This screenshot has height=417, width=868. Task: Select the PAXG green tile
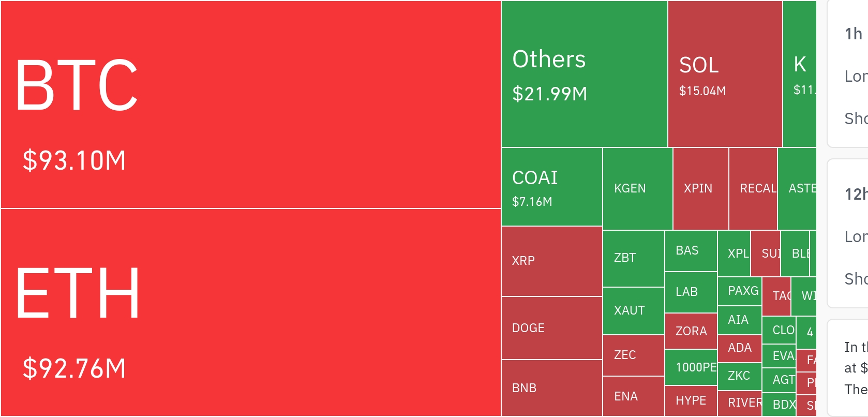click(x=739, y=291)
